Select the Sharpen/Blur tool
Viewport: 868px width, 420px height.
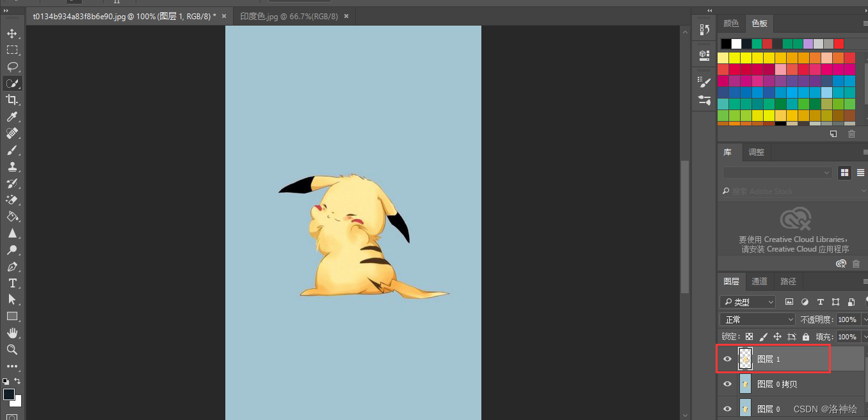click(x=12, y=233)
